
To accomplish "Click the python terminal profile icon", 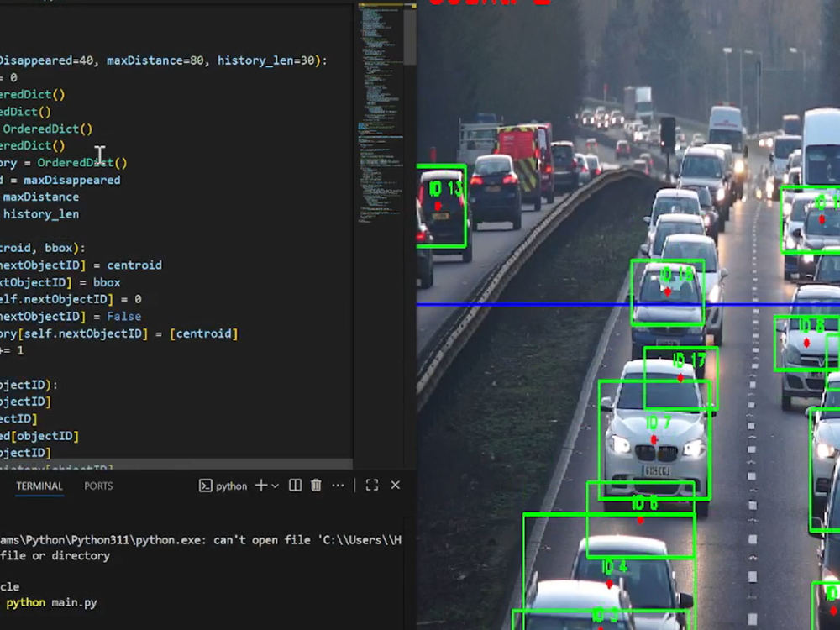I will [205, 486].
